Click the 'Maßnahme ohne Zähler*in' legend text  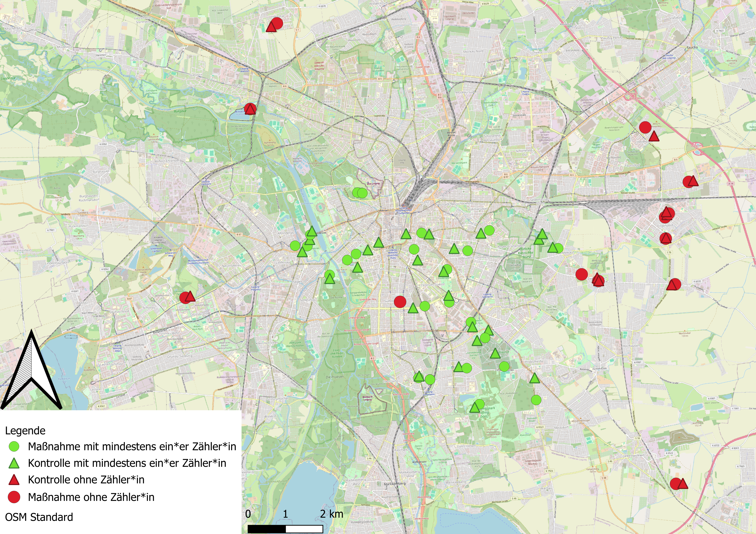pyautogui.click(x=91, y=497)
